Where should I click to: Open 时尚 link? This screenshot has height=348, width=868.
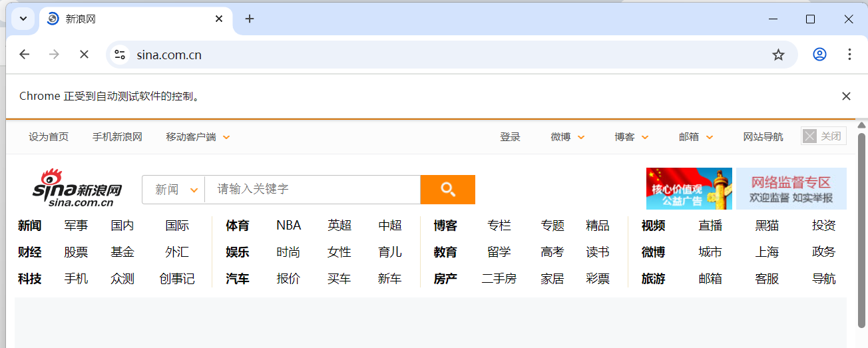point(288,252)
